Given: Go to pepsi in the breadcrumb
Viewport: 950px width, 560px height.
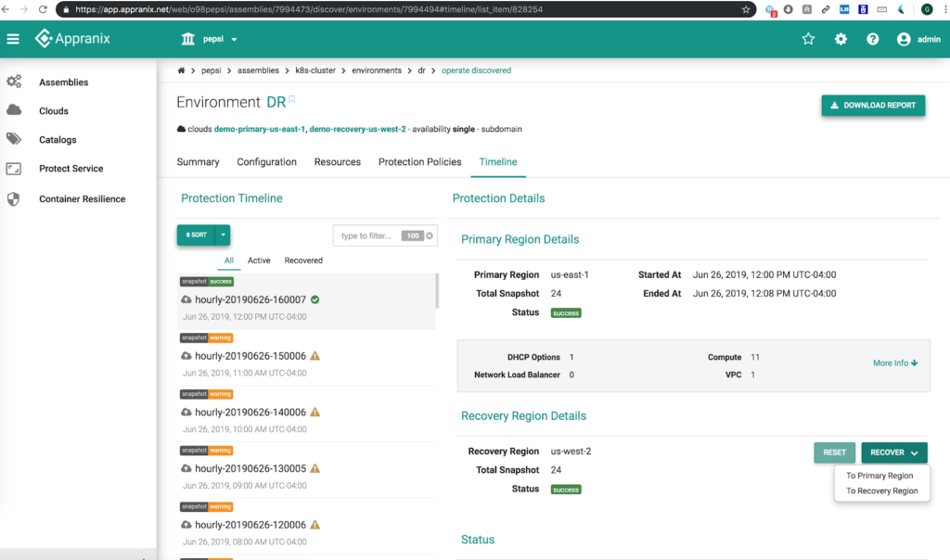Looking at the screenshot, I should 211,70.
